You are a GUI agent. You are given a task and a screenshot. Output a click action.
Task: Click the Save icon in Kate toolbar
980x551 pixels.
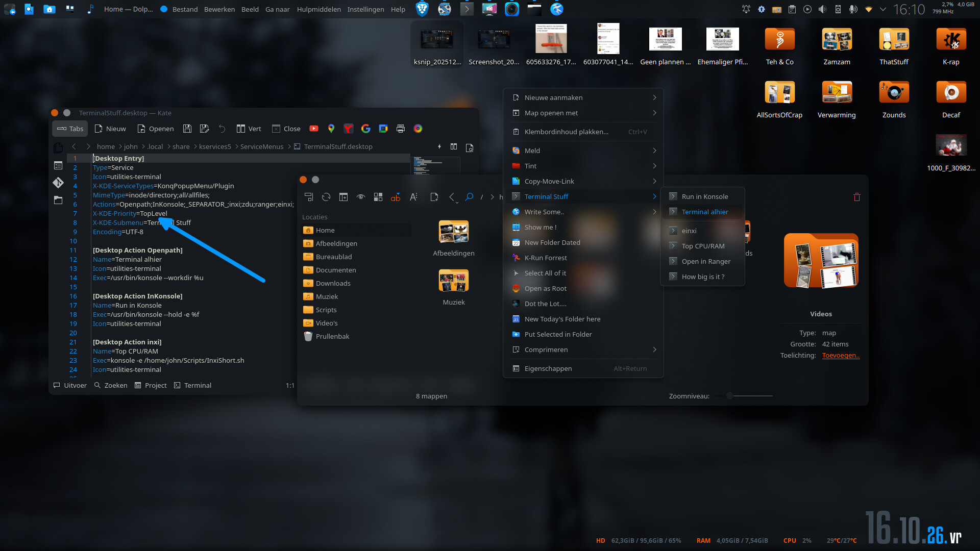click(x=187, y=129)
